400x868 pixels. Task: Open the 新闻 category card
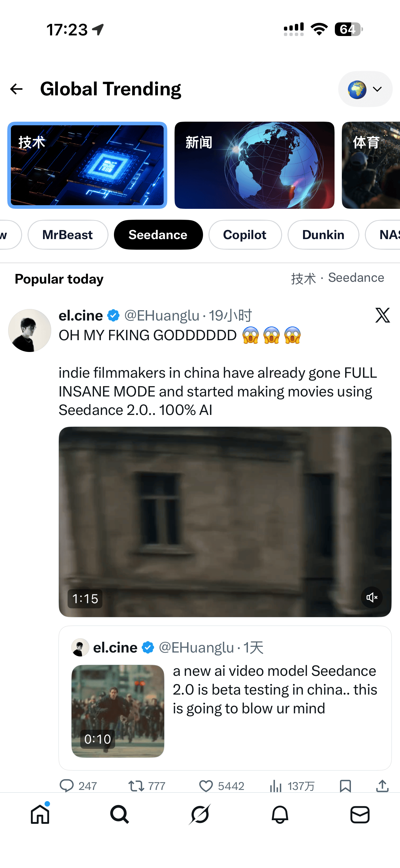point(254,165)
